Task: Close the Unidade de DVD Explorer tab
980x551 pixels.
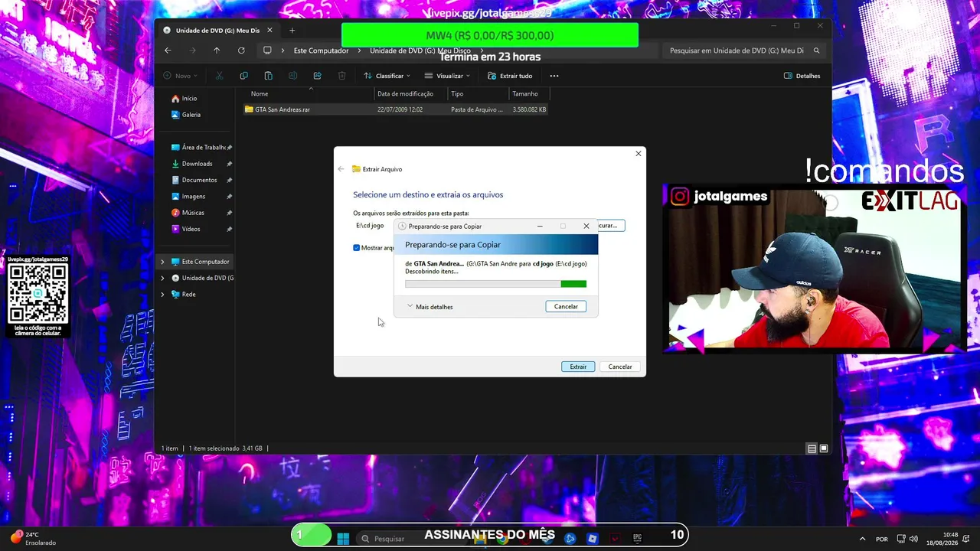Action: tap(269, 30)
